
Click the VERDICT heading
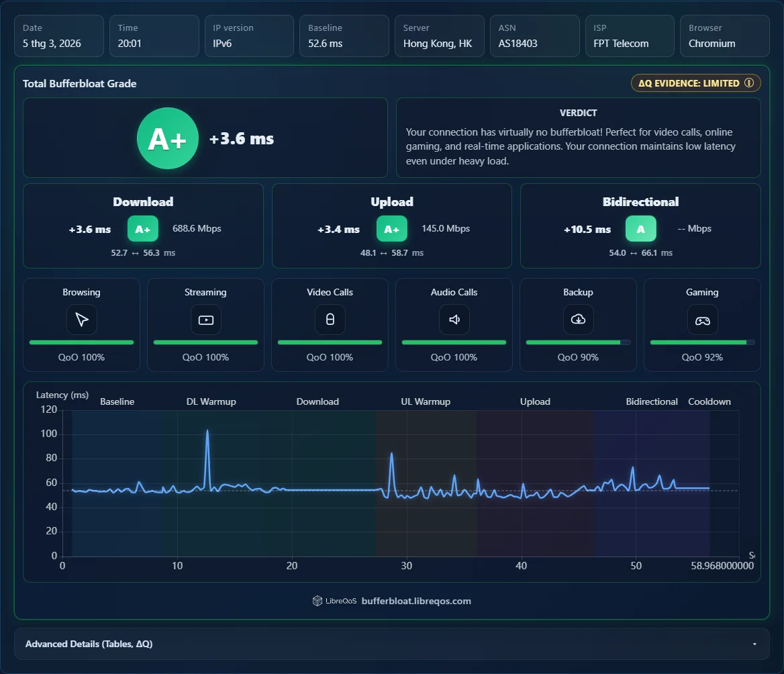(579, 113)
